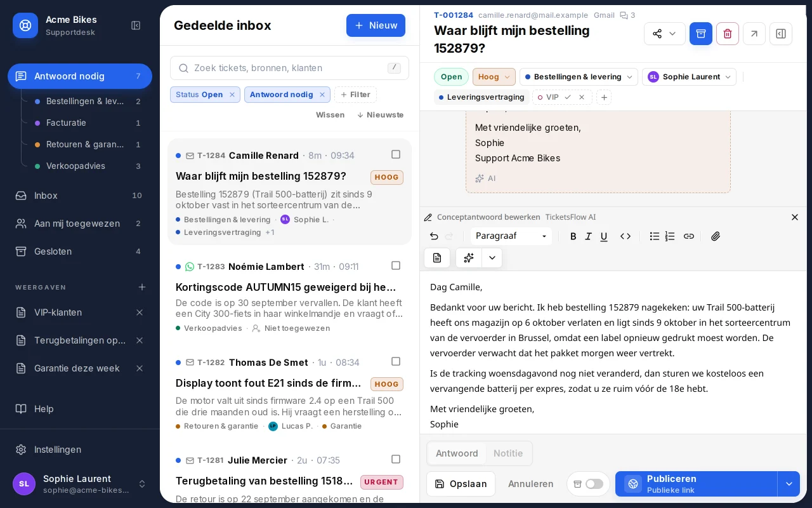This screenshot has height=508, width=812.
Task: Add a new view under Weergaven
Action: tap(142, 287)
